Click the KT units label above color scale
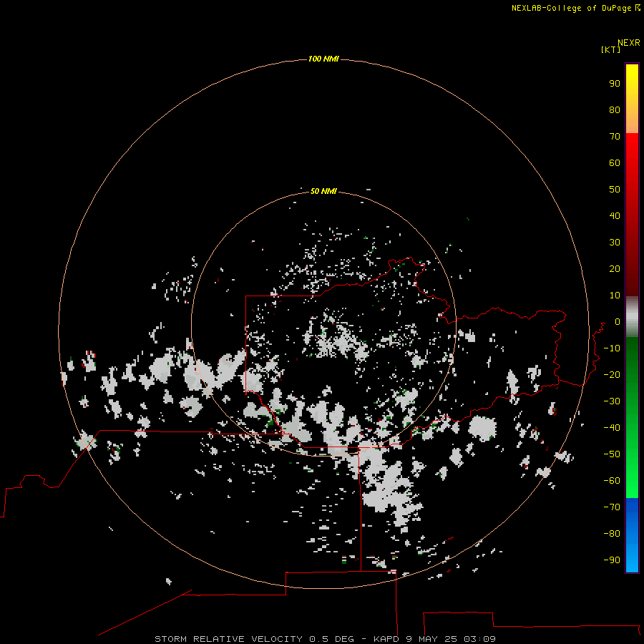Screen dimensions: 644x644 point(611,49)
